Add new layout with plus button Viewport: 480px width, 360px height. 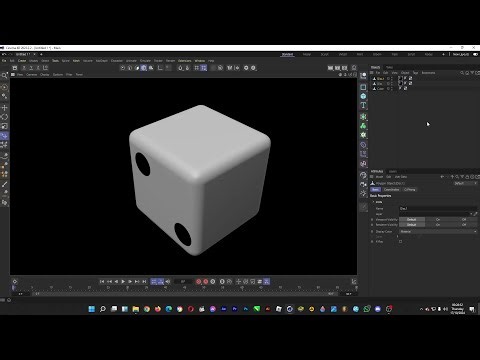pos(443,54)
